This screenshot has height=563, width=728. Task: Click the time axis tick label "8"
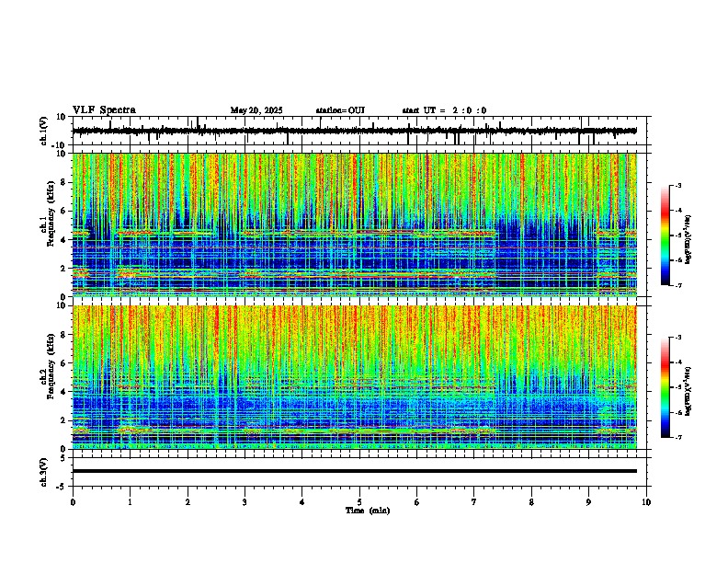coord(531,502)
